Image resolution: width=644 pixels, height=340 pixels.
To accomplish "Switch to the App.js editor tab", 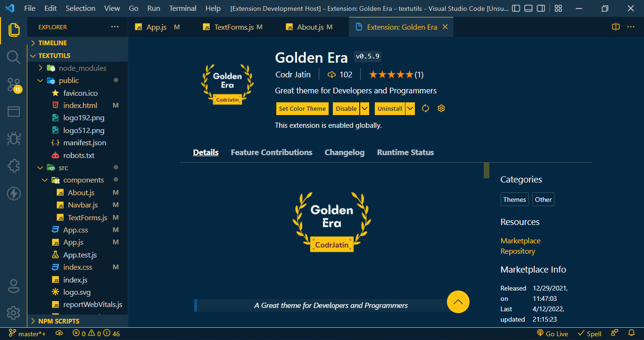I will [x=162, y=27].
